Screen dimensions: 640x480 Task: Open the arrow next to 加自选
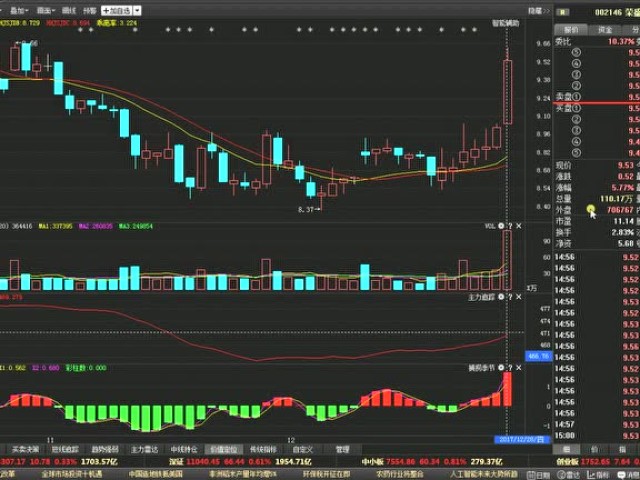pyautogui.click(x=138, y=11)
